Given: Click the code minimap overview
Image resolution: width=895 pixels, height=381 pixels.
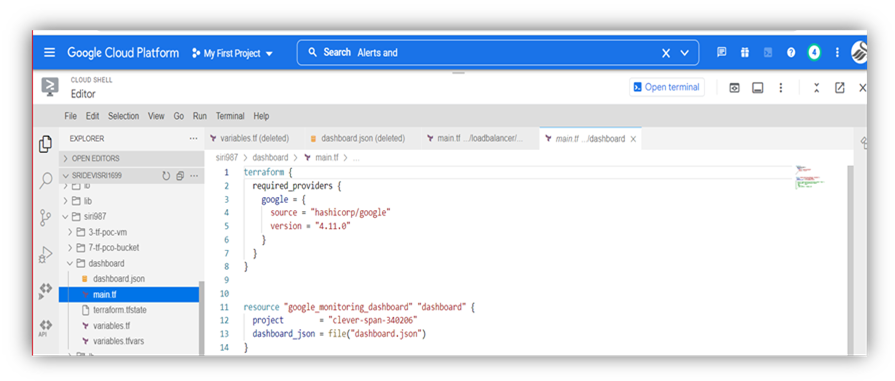Looking at the screenshot, I should point(811,178).
